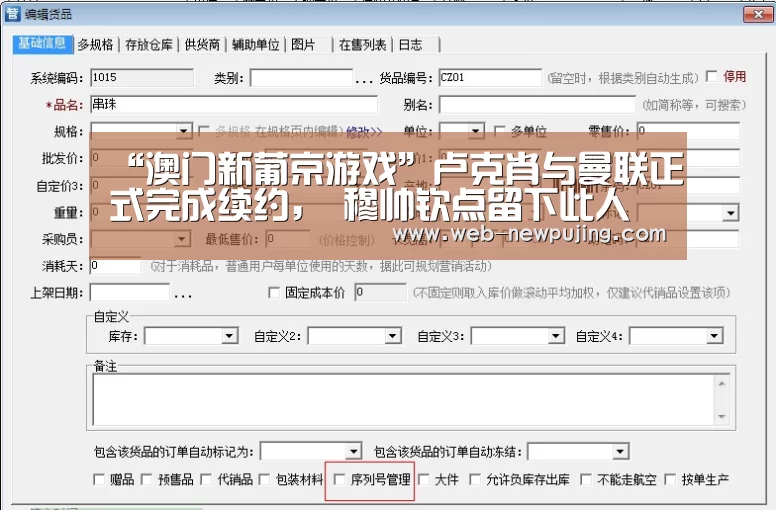Image resolution: width=776 pixels, height=510 pixels.
Task: Switch to the 基础信息 tab
Action: (x=43, y=44)
